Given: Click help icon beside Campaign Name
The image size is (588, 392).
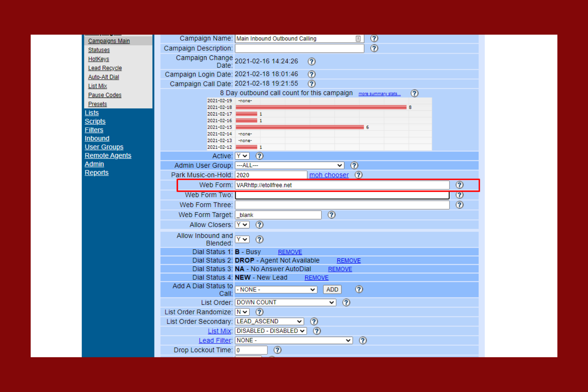Looking at the screenshot, I should 374,38.
